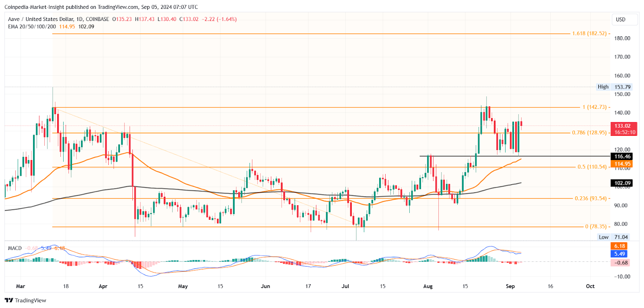Image resolution: width=644 pixels, height=308 pixels.
Task: Click the pink -0.68 histogram value tag
Action: point(620,262)
